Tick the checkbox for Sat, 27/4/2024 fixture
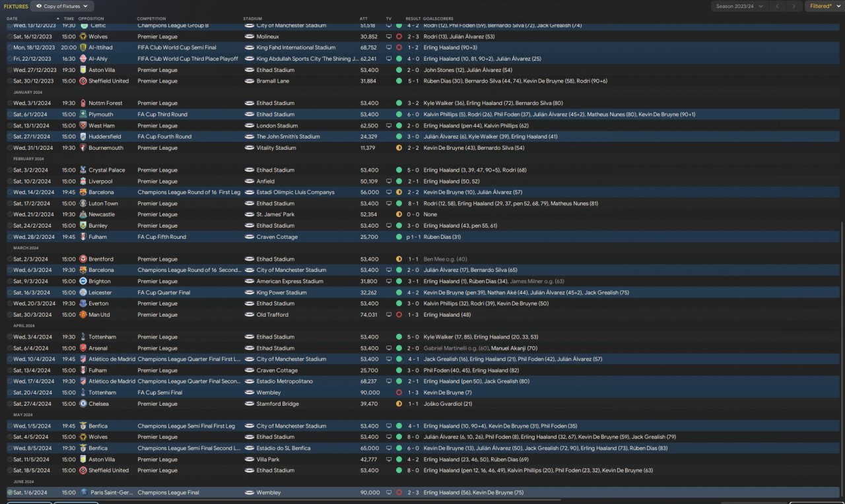This screenshot has width=845, height=504. click(10, 404)
